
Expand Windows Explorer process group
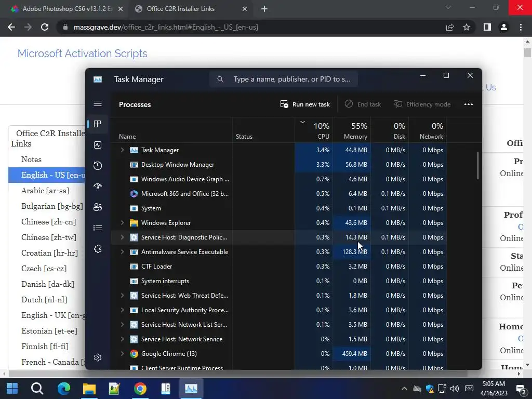pos(122,223)
